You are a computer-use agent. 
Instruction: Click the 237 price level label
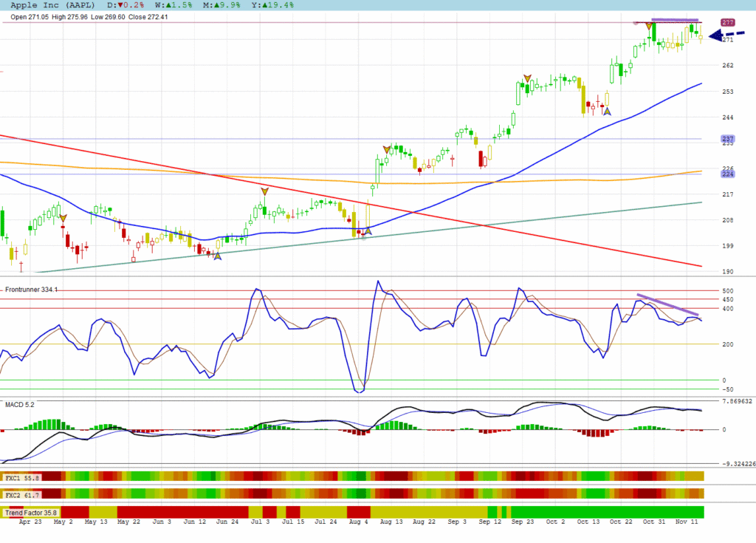(726, 139)
